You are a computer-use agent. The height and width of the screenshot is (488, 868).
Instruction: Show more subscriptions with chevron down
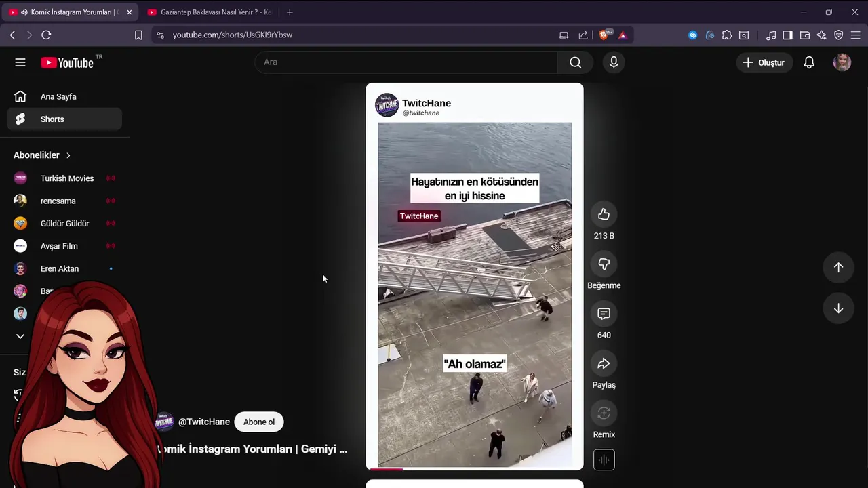pos(20,336)
